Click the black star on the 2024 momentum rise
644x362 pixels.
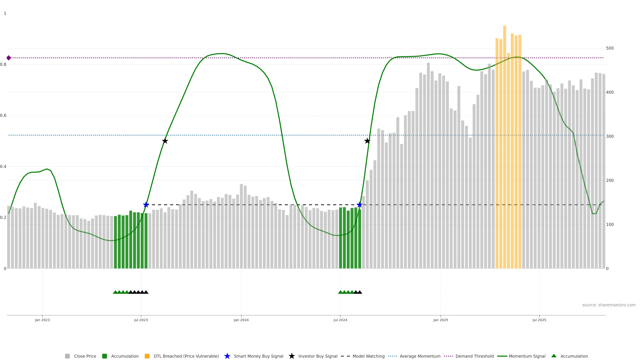(367, 141)
